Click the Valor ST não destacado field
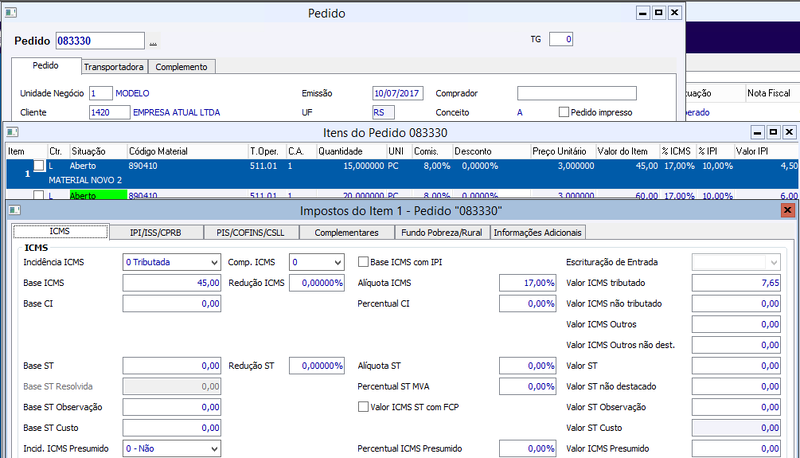 tap(736, 387)
